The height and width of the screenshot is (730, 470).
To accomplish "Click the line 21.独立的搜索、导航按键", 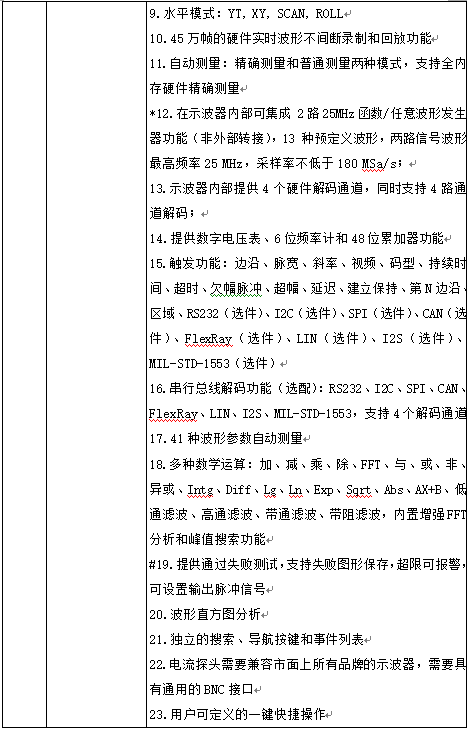I will (256, 640).
